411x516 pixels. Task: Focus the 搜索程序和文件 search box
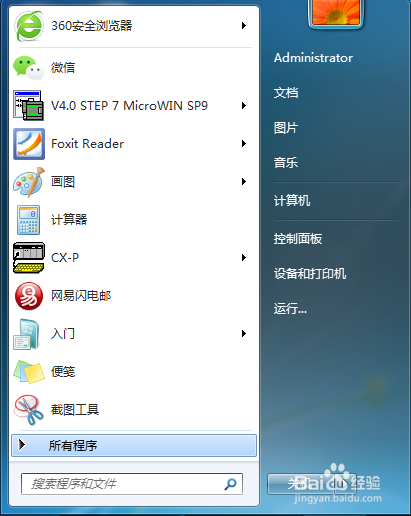(132, 484)
